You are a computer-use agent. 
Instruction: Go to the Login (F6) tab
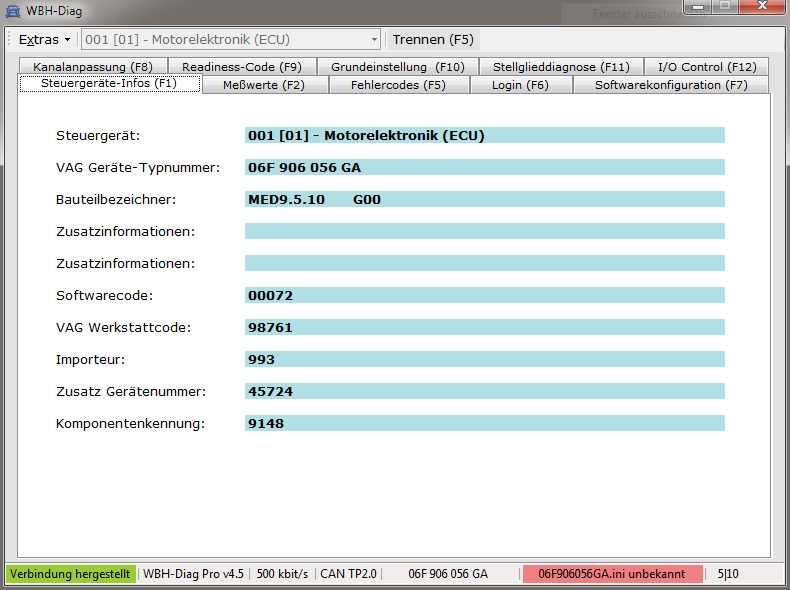tap(520, 85)
